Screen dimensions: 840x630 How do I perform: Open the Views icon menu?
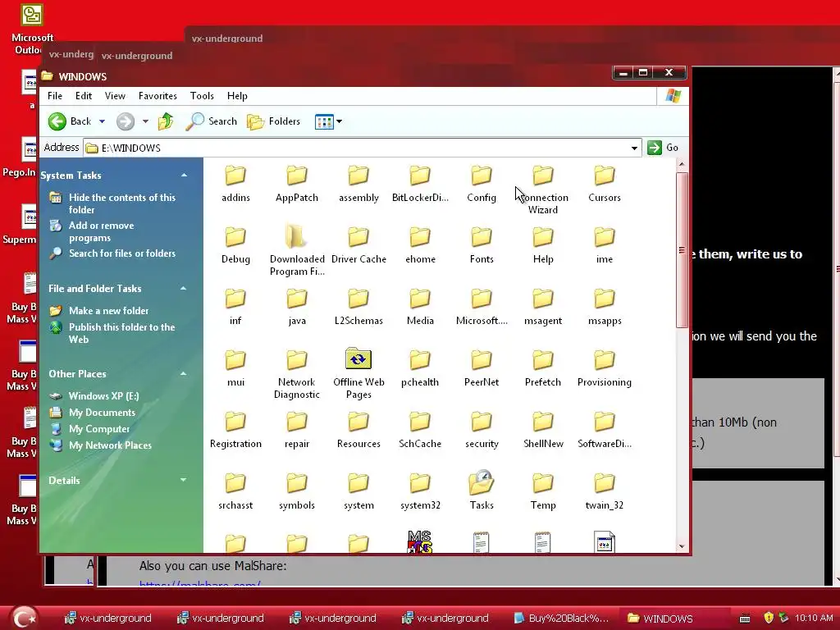point(328,121)
